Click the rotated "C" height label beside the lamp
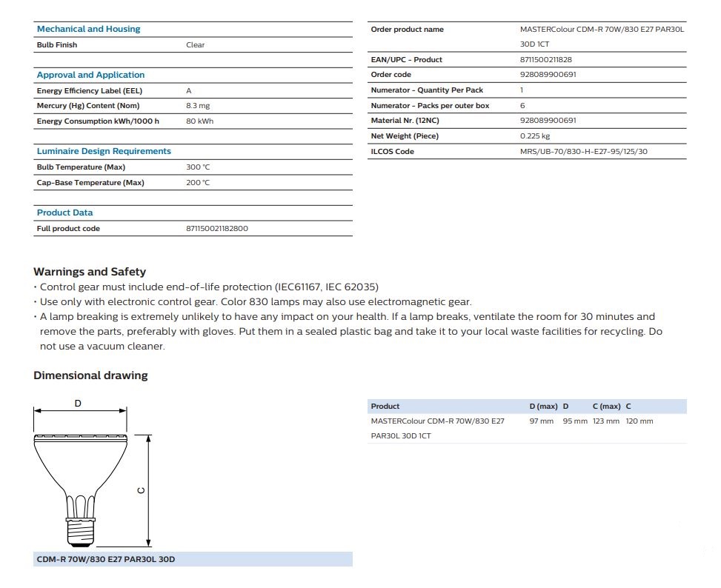Viewport: 721px width, 588px height. point(142,490)
